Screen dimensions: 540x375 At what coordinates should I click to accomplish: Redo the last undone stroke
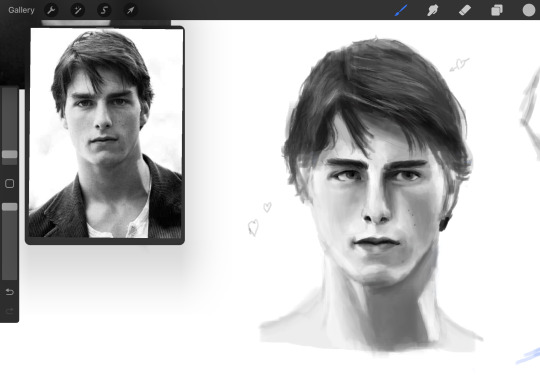coord(10,311)
